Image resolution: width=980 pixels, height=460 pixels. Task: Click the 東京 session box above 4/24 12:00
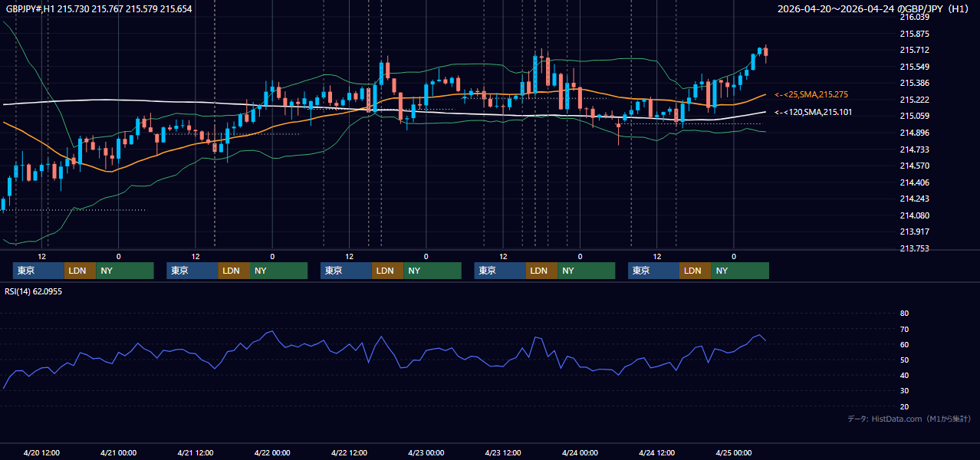point(653,271)
